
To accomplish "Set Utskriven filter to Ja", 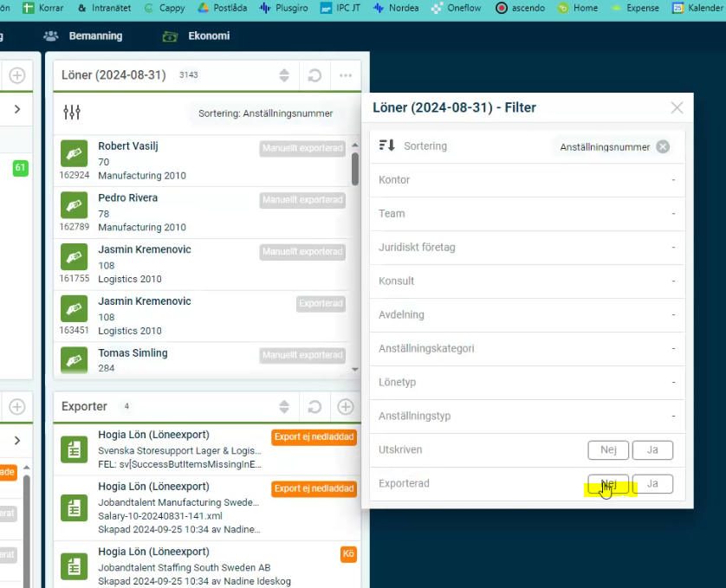I will pyautogui.click(x=652, y=450).
